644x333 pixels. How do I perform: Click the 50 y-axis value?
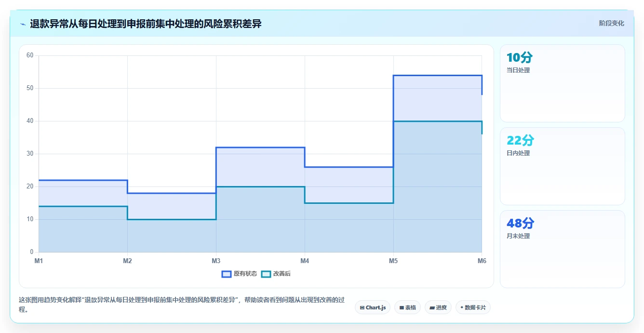tap(30, 88)
